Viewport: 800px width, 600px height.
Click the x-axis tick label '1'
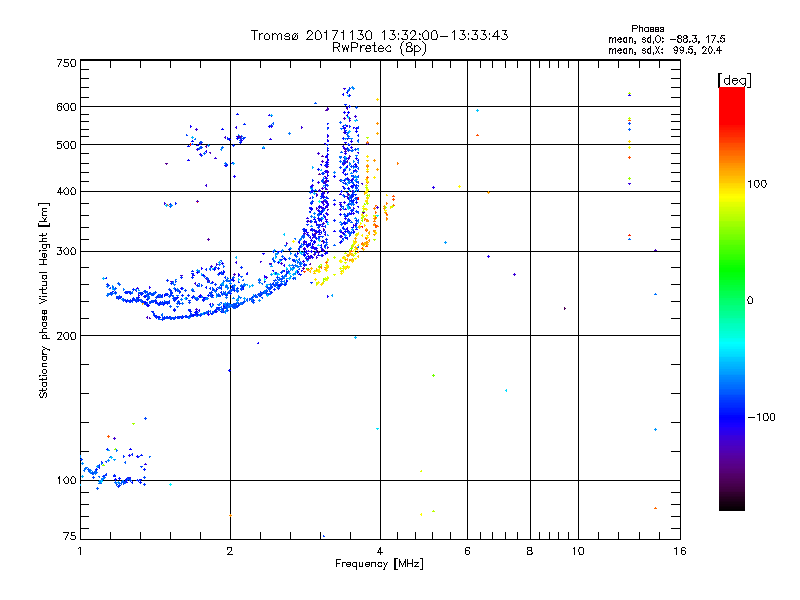80,551
